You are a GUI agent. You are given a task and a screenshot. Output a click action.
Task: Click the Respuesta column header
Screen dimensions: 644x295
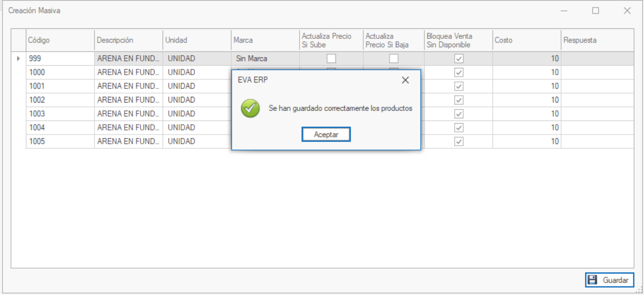click(x=597, y=40)
